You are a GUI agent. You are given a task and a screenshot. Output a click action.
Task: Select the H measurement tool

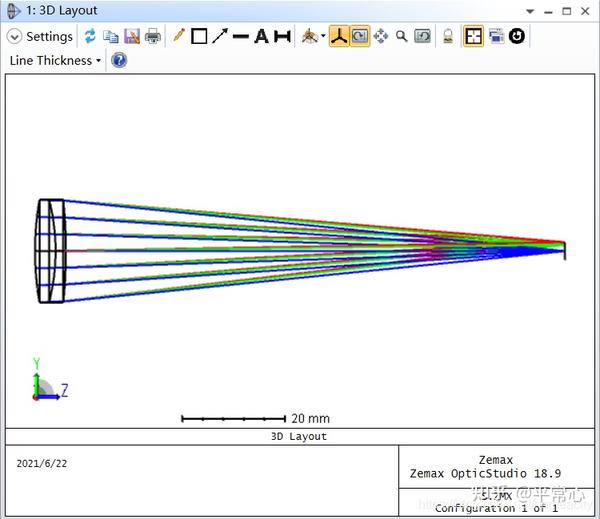click(282, 37)
